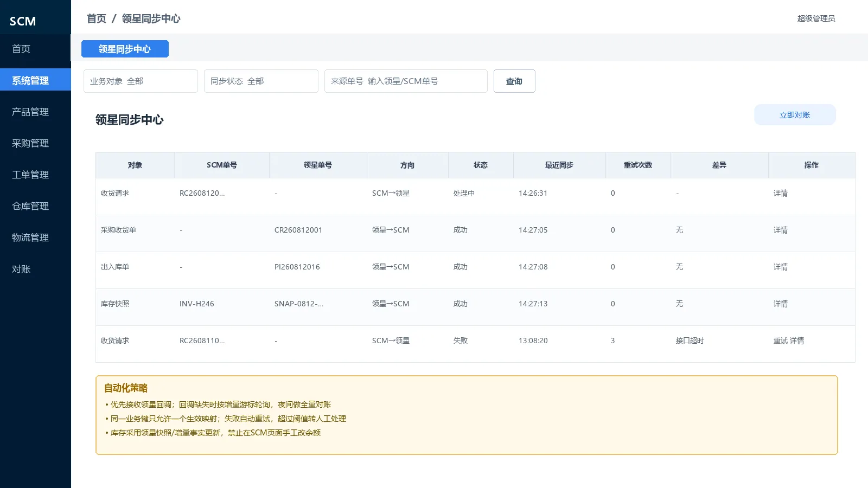This screenshot has width=868, height=488.
Task: Click SCM单号 RC2608120... cell
Action: (202, 193)
